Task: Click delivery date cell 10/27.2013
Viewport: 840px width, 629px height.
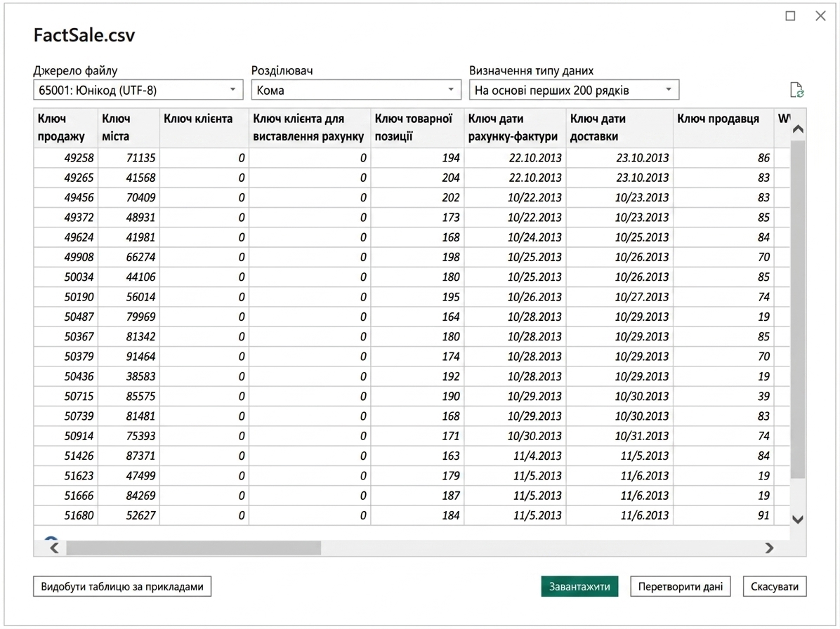Action: (619, 296)
